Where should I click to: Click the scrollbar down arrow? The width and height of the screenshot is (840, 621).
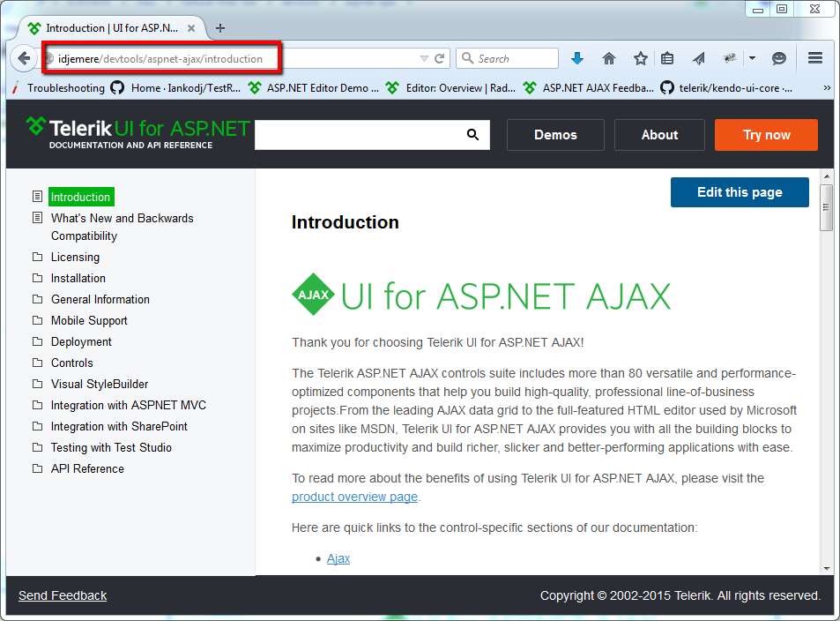click(827, 568)
